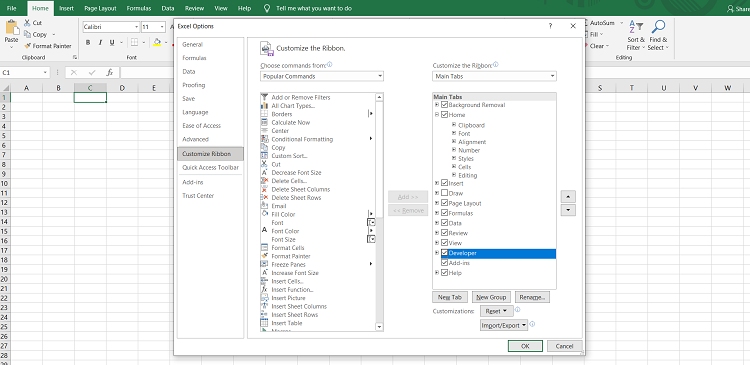This screenshot has width=750, height=365.
Task: Open the font name Calibri dropdown
Action: coord(137,27)
